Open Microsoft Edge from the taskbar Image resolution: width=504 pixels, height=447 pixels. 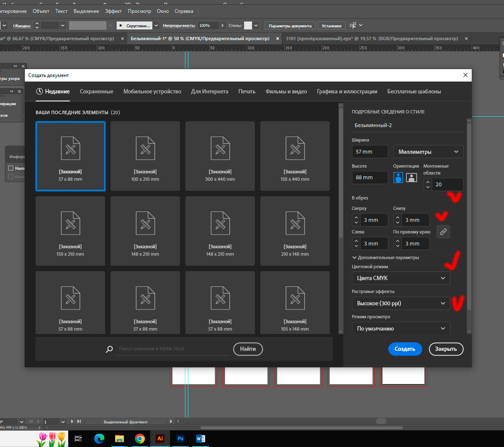[x=99, y=439]
